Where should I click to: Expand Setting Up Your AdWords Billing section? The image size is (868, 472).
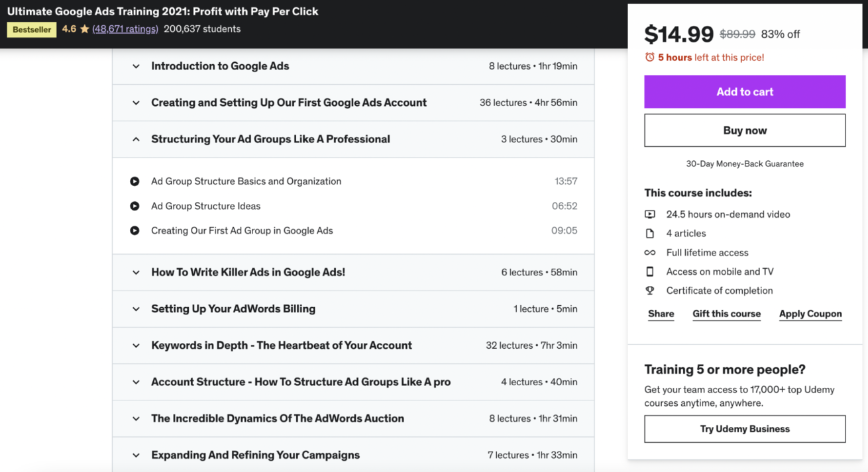pos(136,309)
